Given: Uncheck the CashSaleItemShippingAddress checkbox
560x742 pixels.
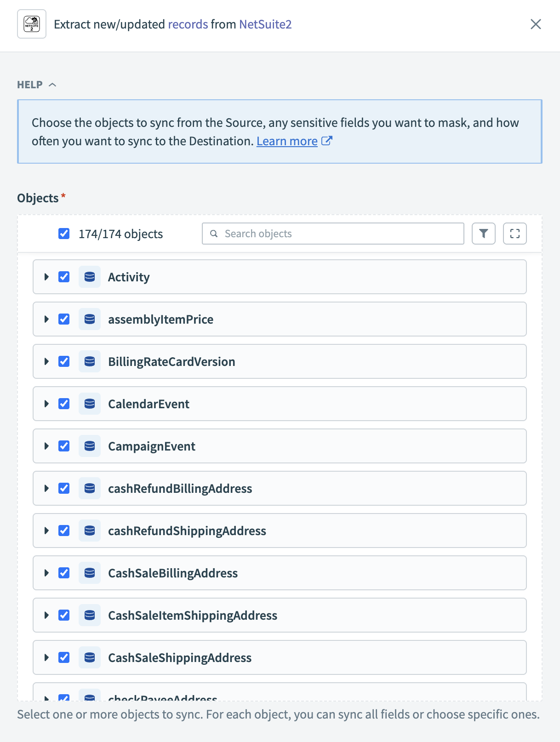Looking at the screenshot, I should (x=63, y=615).
